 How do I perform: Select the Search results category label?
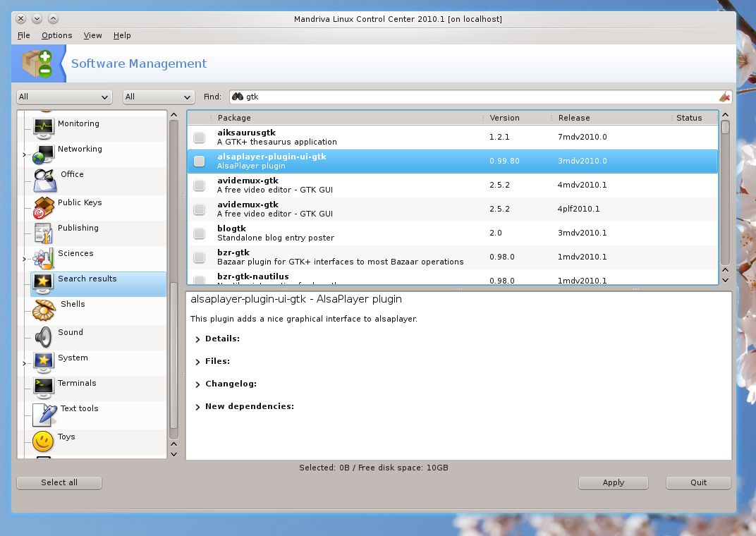(x=87, y=279)
